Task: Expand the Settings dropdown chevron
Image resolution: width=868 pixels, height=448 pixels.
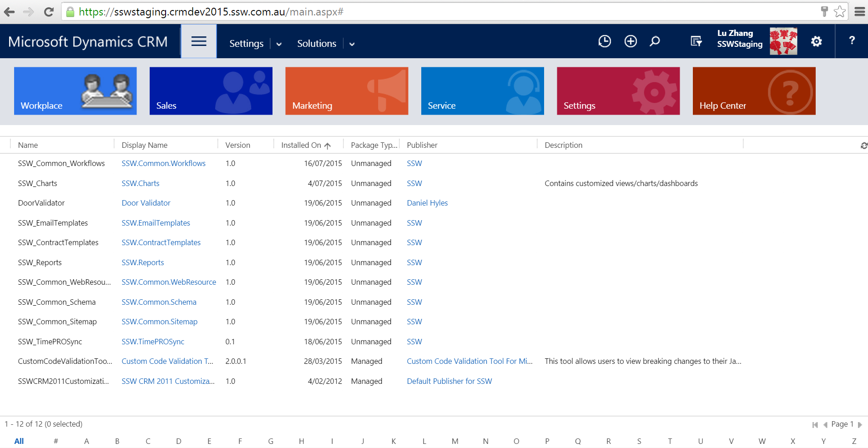Action: [x=279, y=44]
